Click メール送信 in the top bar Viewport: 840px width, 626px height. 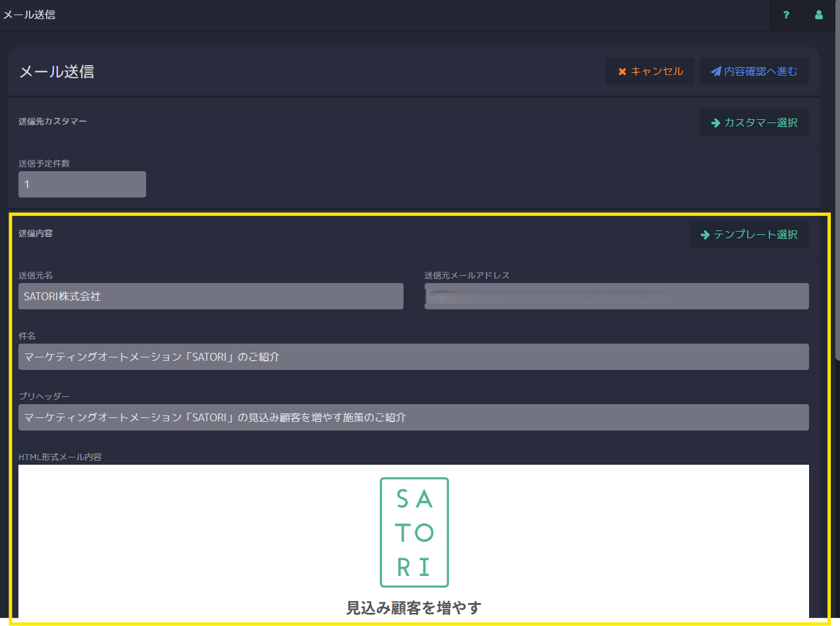tap(29, 14)
